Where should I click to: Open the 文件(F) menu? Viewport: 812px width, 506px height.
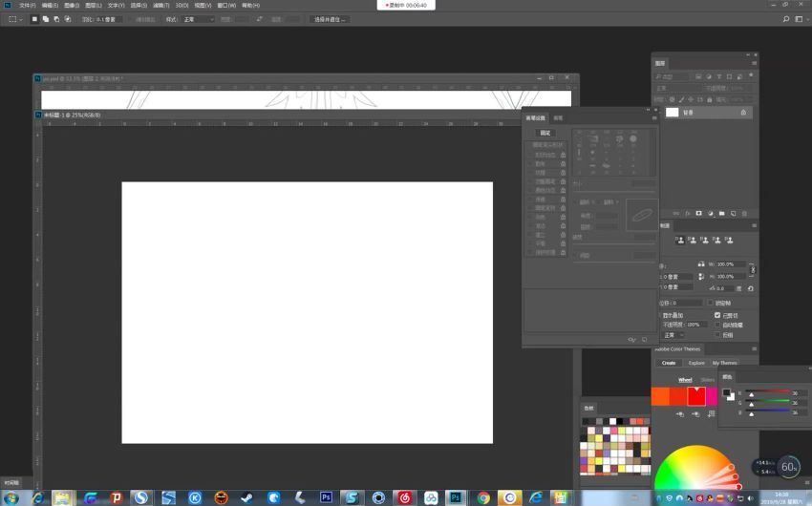click(27, 5)
